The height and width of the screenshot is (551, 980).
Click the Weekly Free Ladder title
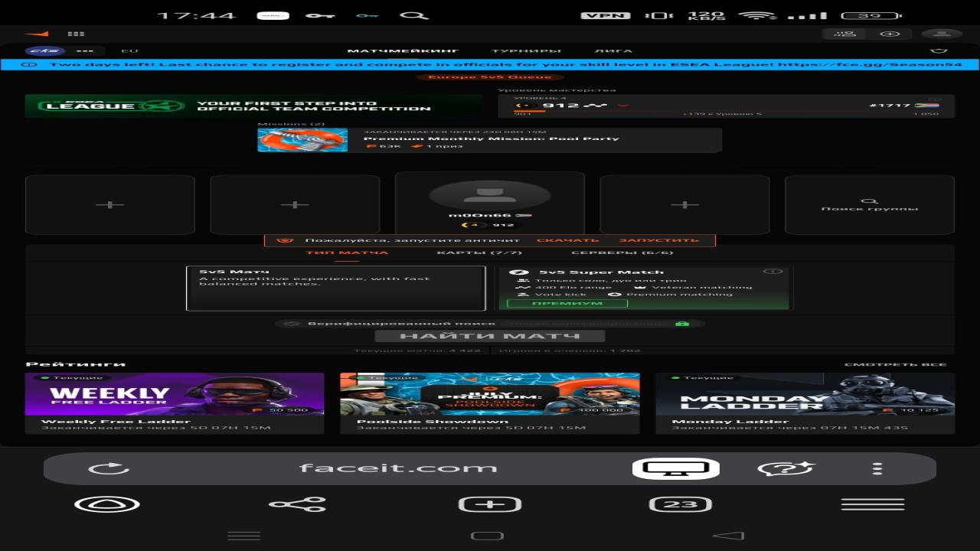point(116,421)
